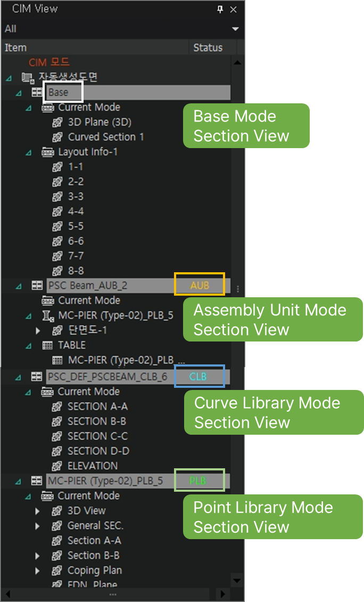The height and width of the screenshot is (602, 364).
Task: Collapse Current Mode under MC-PIER PLB_5
Action: pyautogui.click(x=28, y=497)
